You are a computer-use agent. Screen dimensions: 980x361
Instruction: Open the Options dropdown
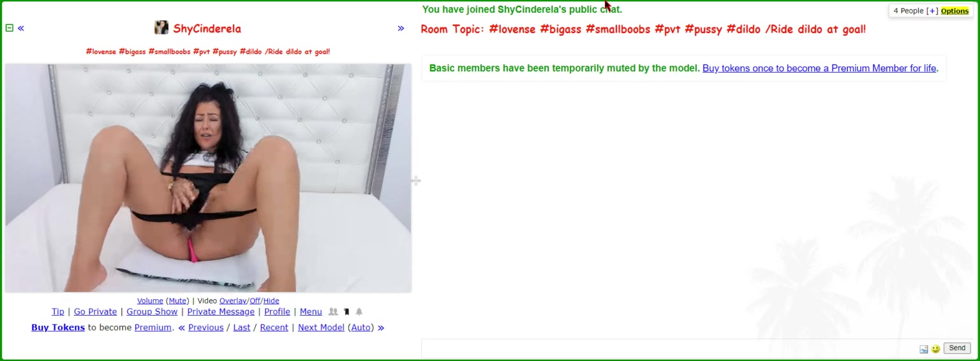(954, 11)
